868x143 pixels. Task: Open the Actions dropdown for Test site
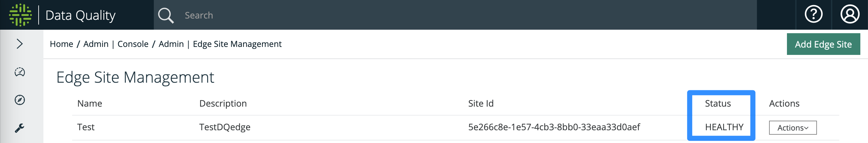[792, 127]
